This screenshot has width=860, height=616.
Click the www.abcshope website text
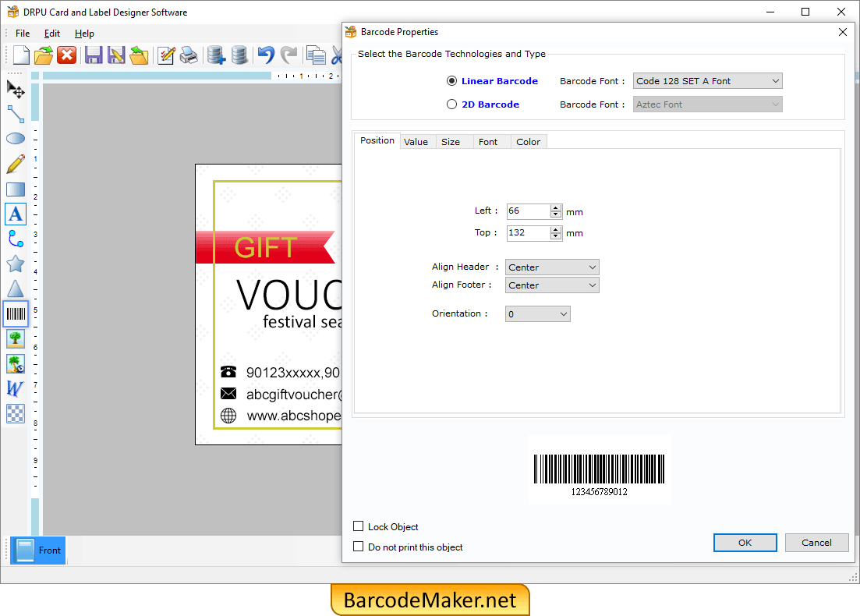[294, 416]
